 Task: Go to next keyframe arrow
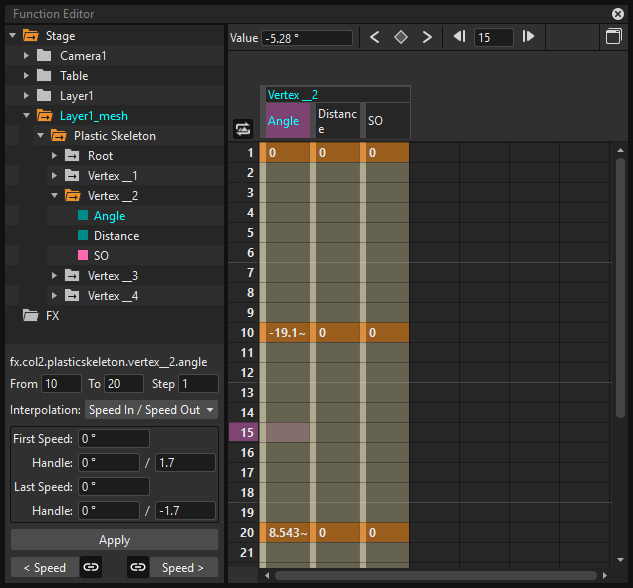(x=427, y=38)
